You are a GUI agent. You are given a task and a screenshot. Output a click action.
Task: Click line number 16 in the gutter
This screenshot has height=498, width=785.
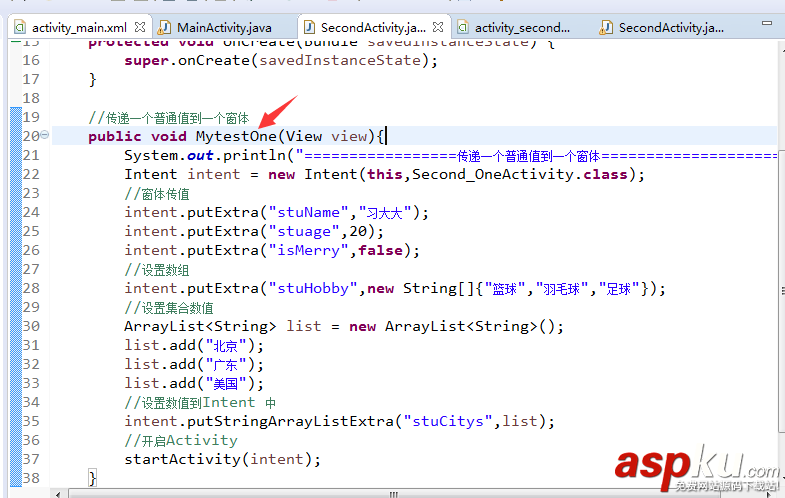pos(31,60)
